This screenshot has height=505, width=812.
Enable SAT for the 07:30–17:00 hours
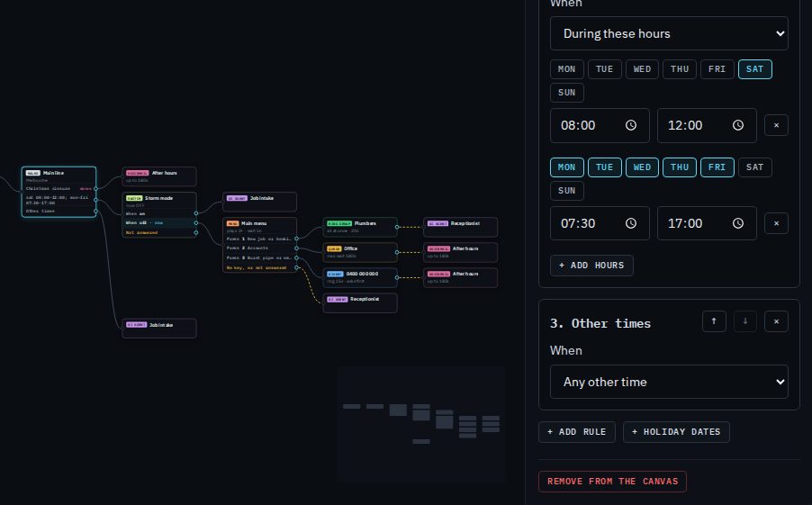click(x=754, y=167)
